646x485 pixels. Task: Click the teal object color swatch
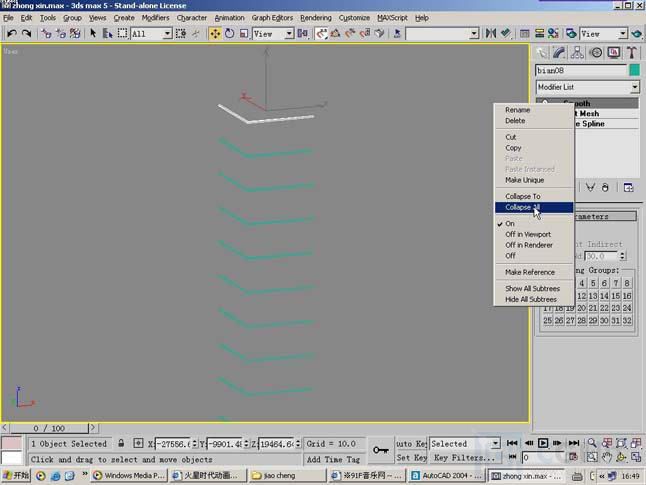coord(634,70)
